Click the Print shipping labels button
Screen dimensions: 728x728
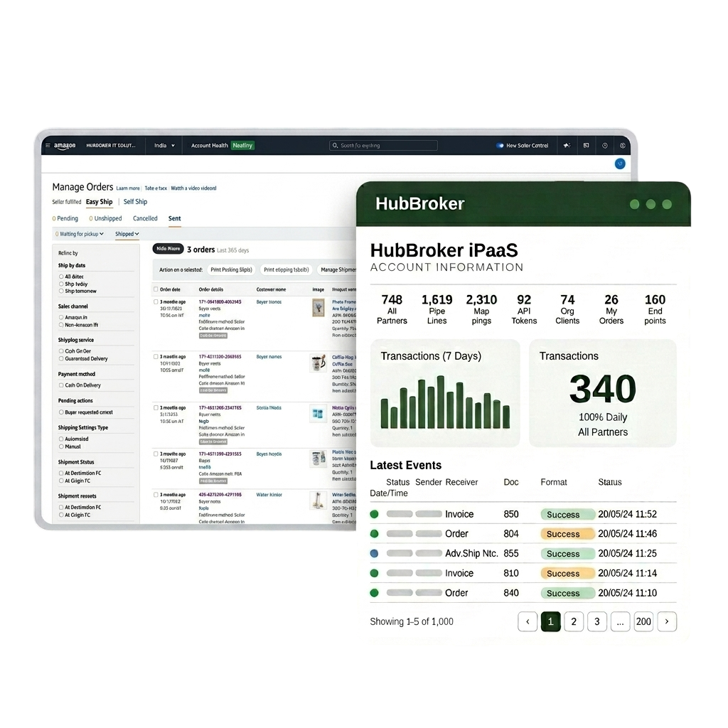coord(287,269)
